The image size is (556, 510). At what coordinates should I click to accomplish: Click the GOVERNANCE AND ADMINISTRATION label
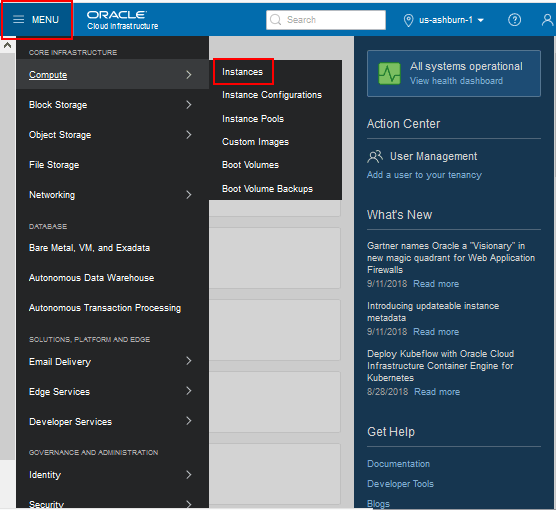click(x=94, y=453)
